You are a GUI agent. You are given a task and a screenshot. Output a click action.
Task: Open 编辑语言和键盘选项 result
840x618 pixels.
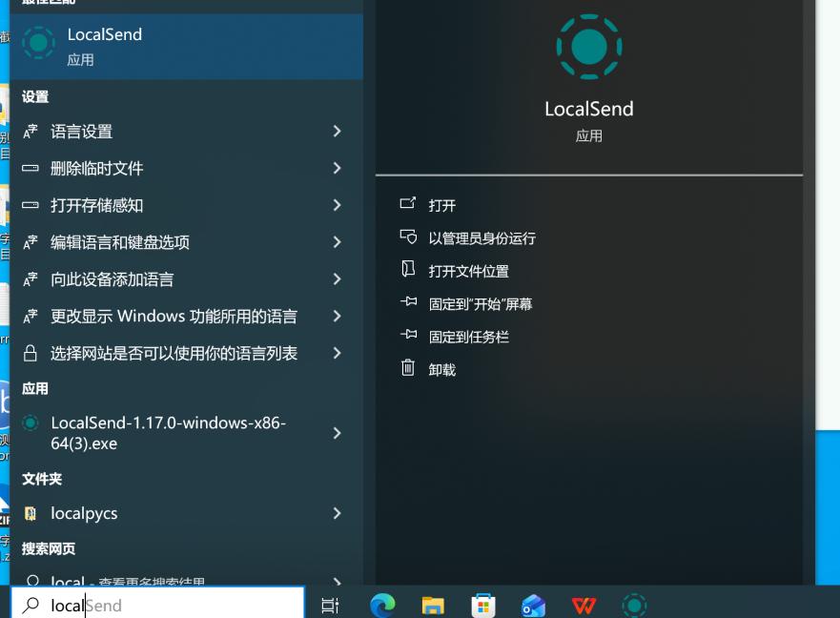(187, 242)
